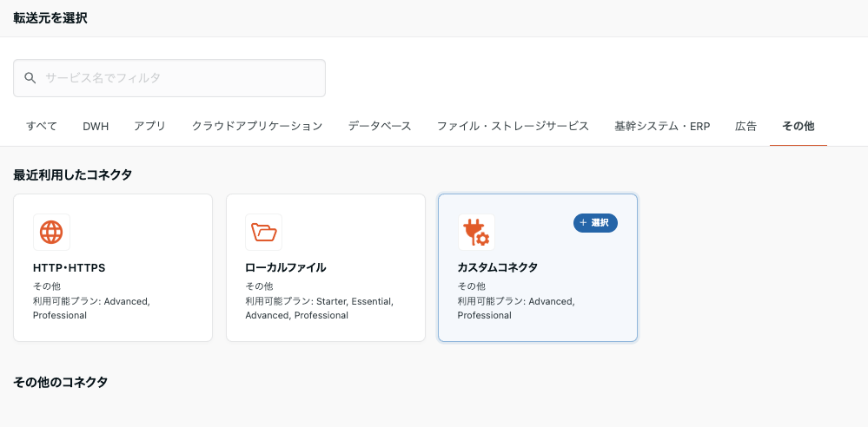Select the アプリ tab
868x427 pixels.
[x=149, y=126]
